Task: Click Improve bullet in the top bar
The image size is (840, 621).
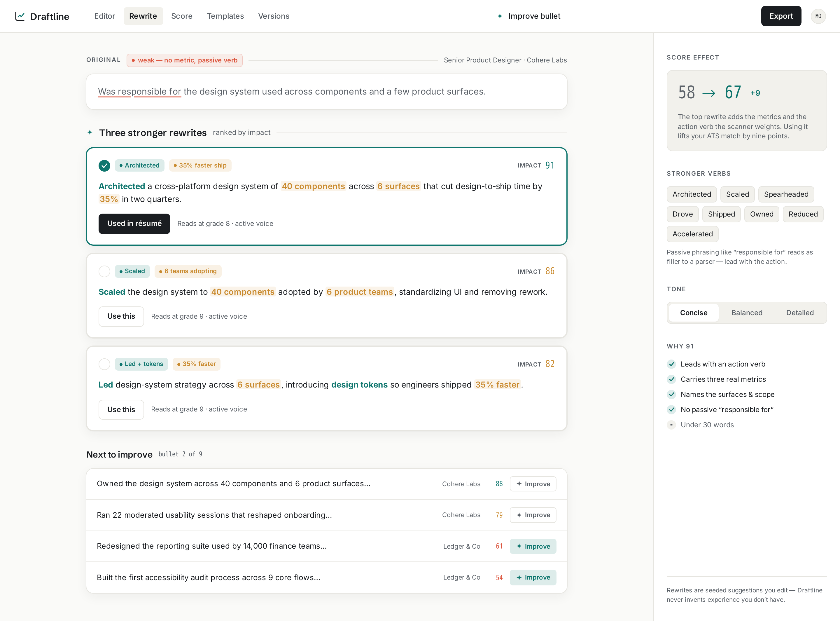Action: click(528, 16)
